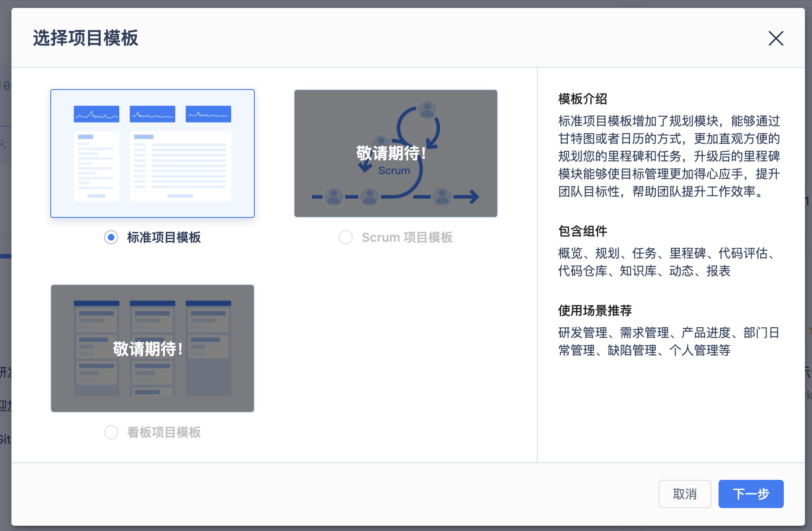The width and height of the screenshot is (812, 531).
Task: Click the 看板项目模板 label text
Action: point(164,432)
